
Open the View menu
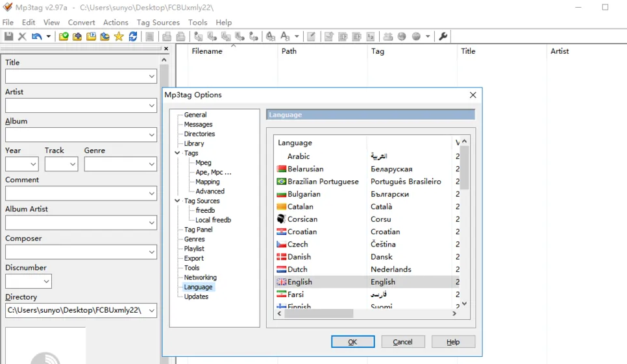(51, 22)
